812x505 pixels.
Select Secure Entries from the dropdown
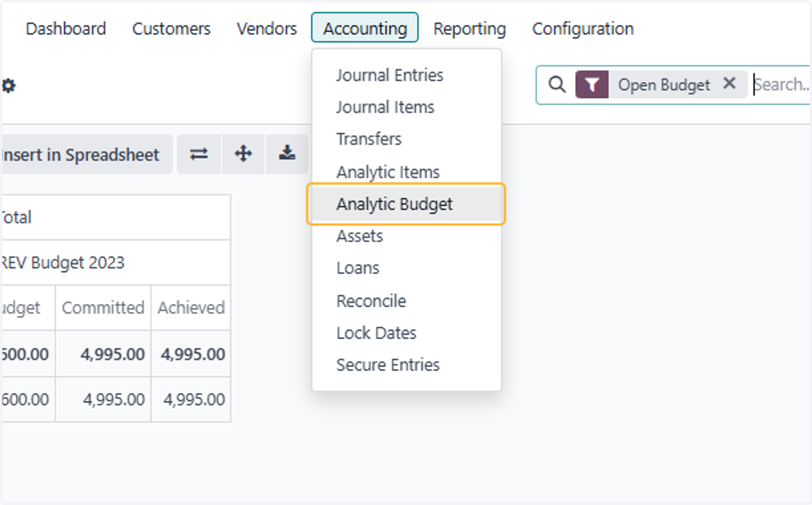pyautogui.click(x=407, y=365)
